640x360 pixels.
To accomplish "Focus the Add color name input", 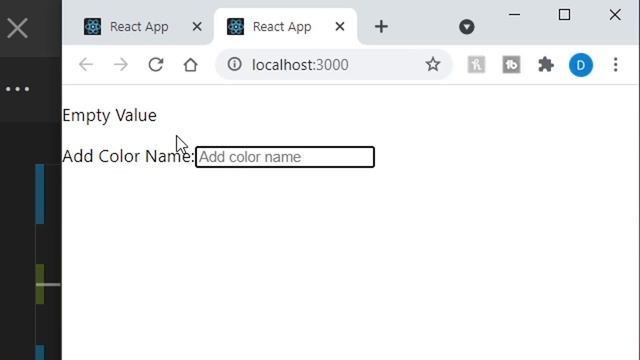I will pyautogui.click(x=284, y=157).
